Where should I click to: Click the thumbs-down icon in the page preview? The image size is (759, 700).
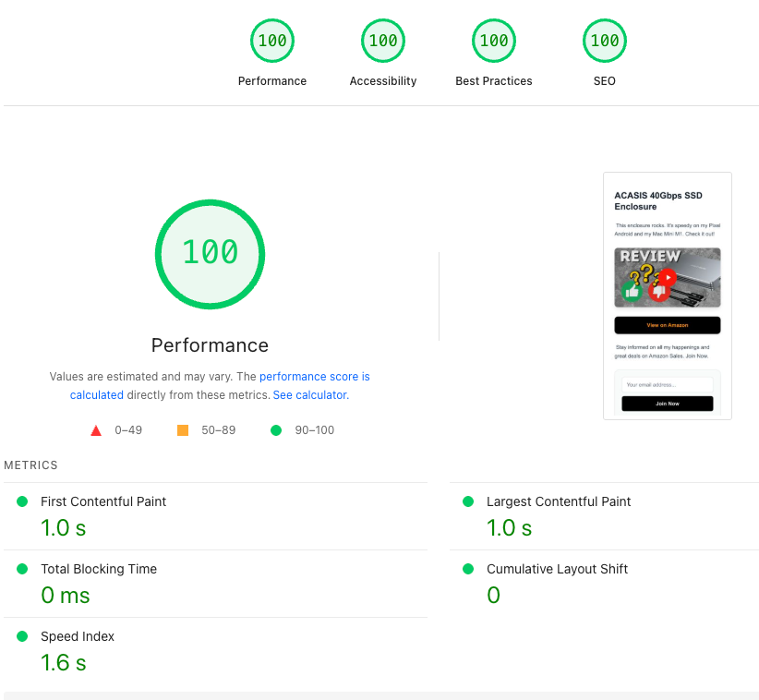click(x=658, y=292)
